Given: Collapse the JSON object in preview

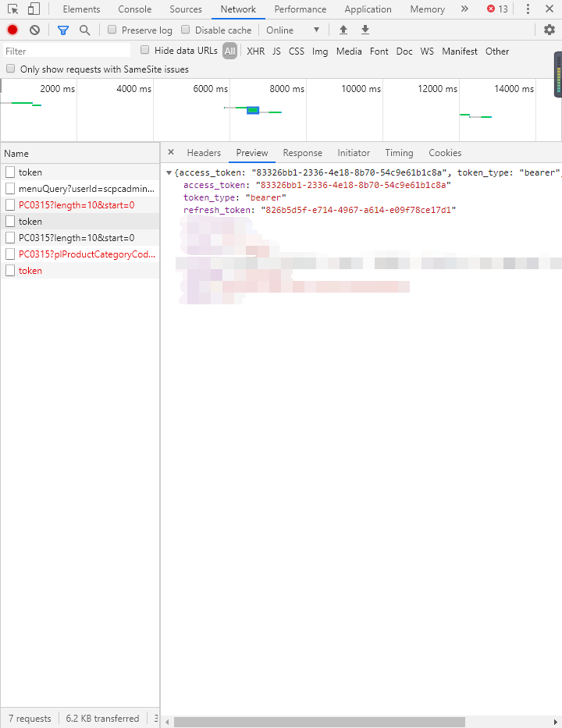Looking at the screenshot, I should (169, 172).
